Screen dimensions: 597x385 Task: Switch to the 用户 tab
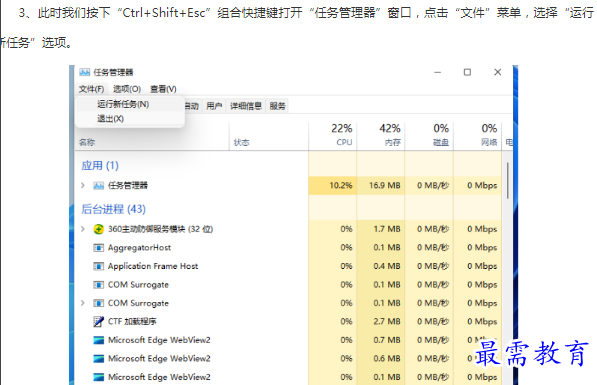(x=214, y=106)
